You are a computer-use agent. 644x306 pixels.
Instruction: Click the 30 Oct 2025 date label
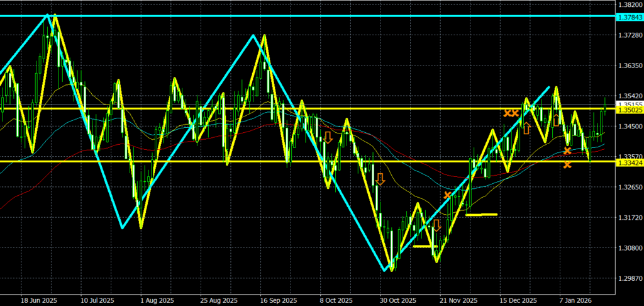pos(397,300)
